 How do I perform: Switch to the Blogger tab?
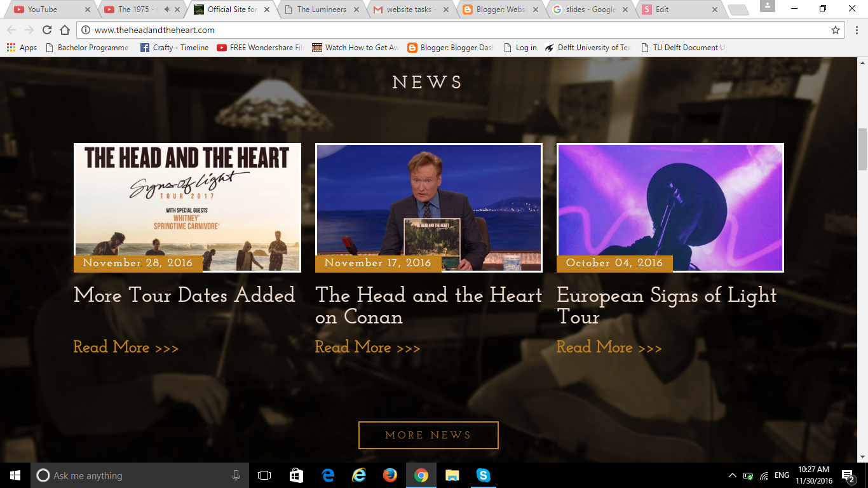[x=501, y=10]
